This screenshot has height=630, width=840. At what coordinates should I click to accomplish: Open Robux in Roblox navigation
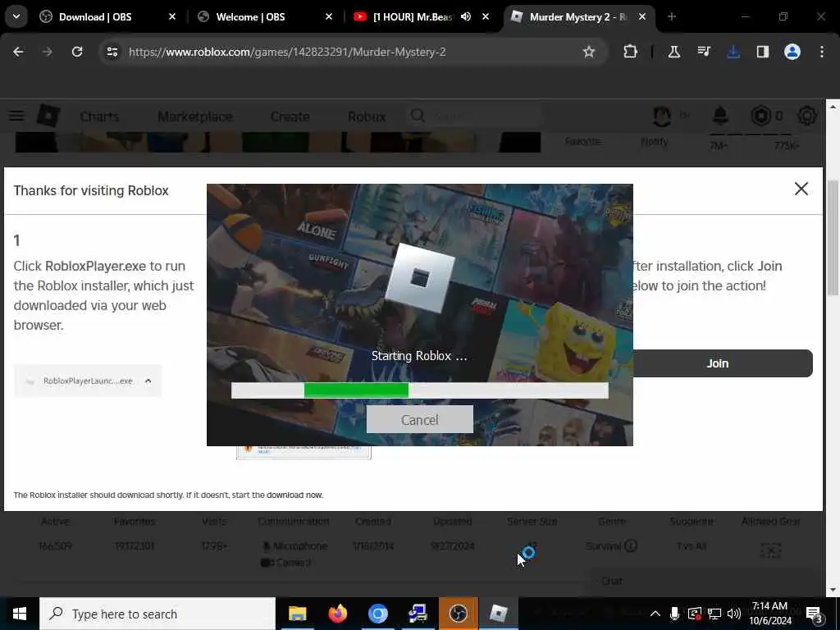point(367,116)
